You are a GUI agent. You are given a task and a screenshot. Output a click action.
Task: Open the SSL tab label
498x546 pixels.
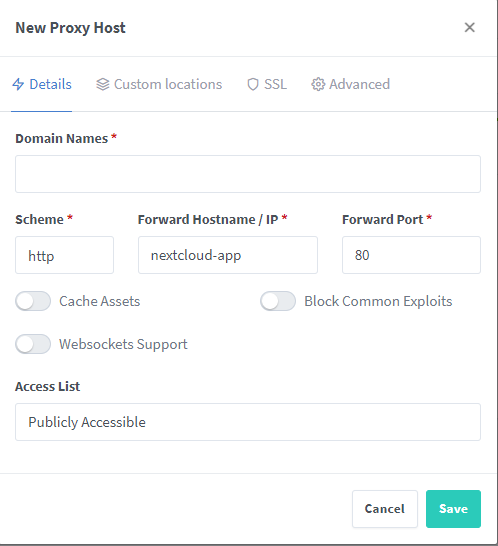click(275, 84)
